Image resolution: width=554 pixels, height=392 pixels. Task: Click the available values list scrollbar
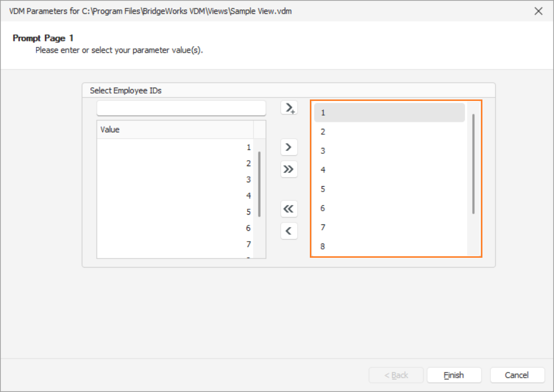point(259,184)
